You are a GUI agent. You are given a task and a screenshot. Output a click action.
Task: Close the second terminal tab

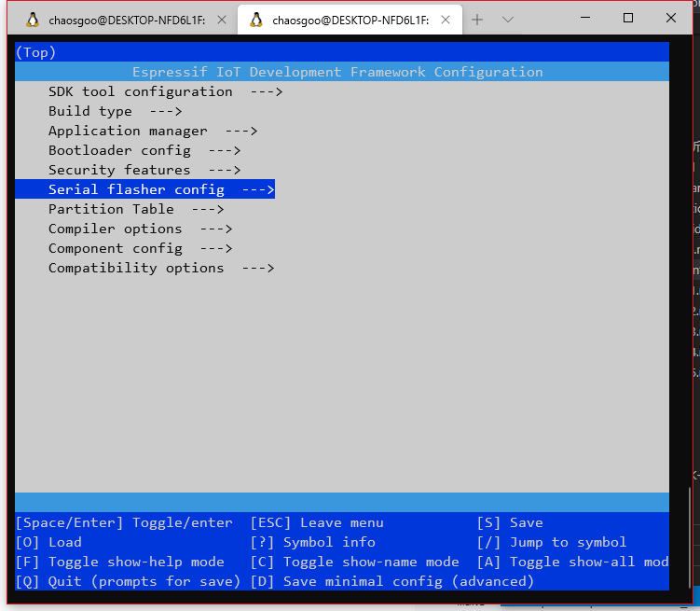446,21
